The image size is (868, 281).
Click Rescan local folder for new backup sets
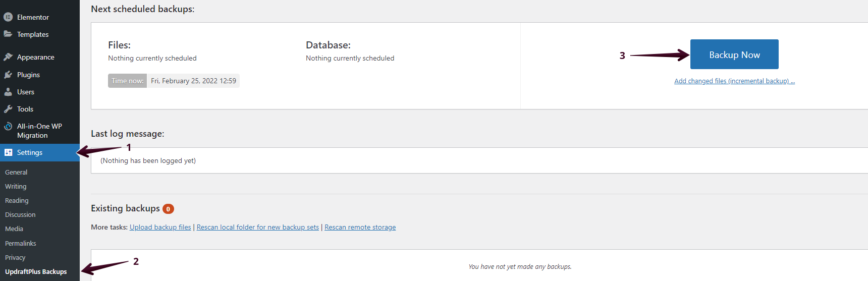[257, 228]
